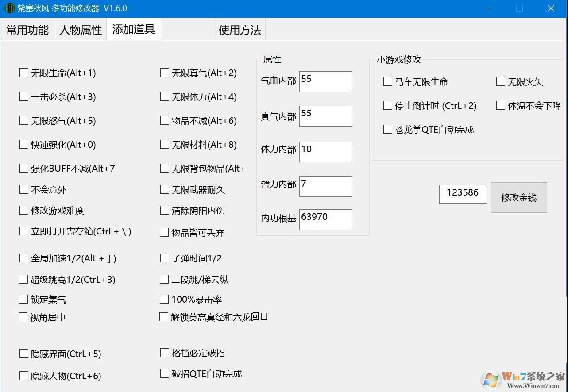Switch to 使用方法 tab
This screenshot has height=392, width=568.
(x=239, y=29)
